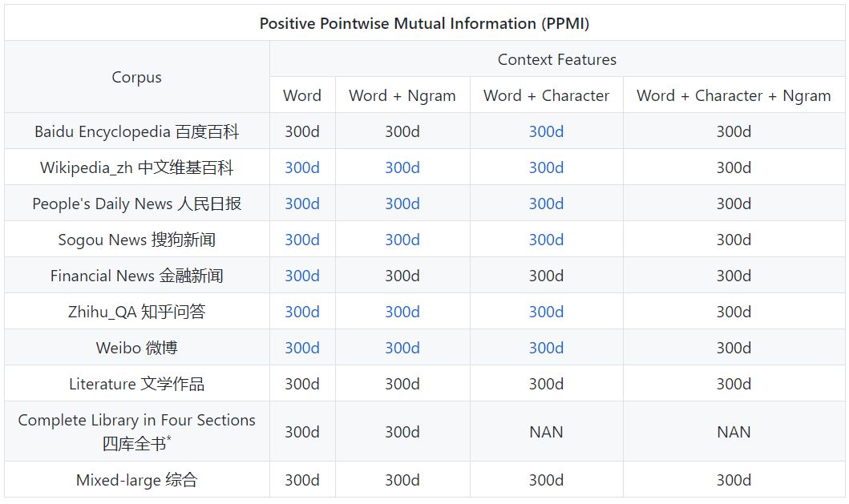Click the 'Weibo 微博' row label

136,348
